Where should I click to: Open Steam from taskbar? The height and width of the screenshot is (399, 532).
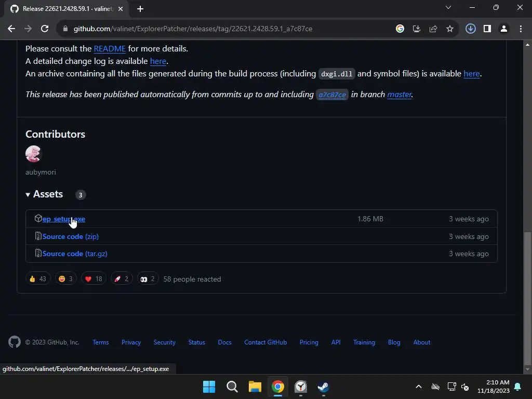coord(323,387)
